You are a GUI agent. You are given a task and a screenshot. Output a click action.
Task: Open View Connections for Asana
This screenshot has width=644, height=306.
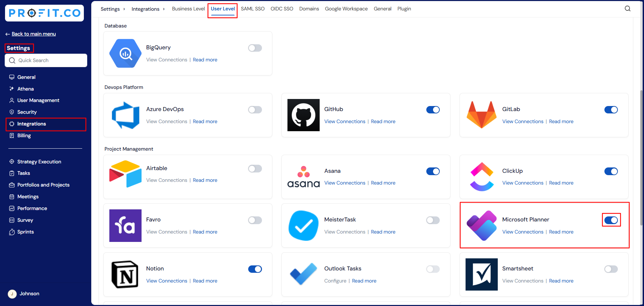344,183
